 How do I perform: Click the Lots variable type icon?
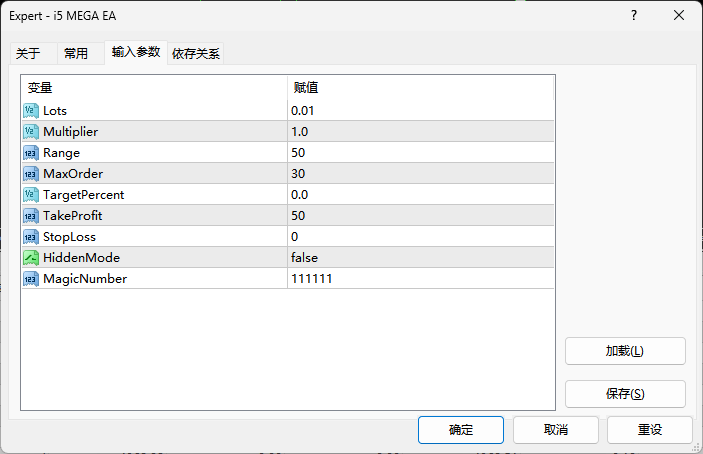30,110
